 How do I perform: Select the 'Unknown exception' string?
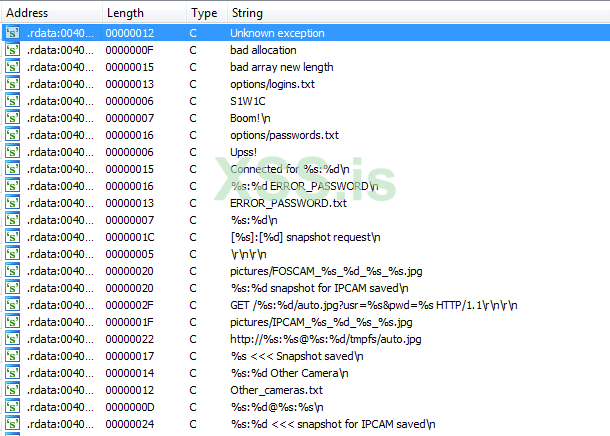point(277,33)
